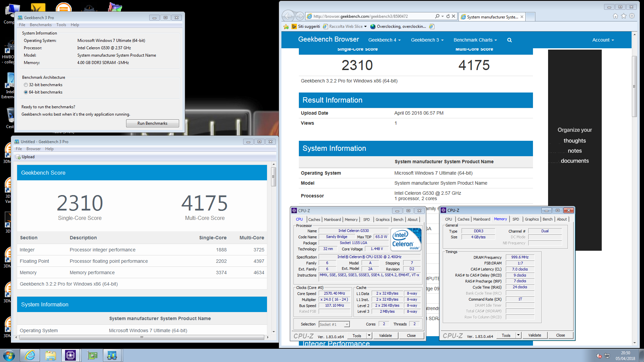Expand the Benchmark Charts dropdown

(x=475, y=40)
